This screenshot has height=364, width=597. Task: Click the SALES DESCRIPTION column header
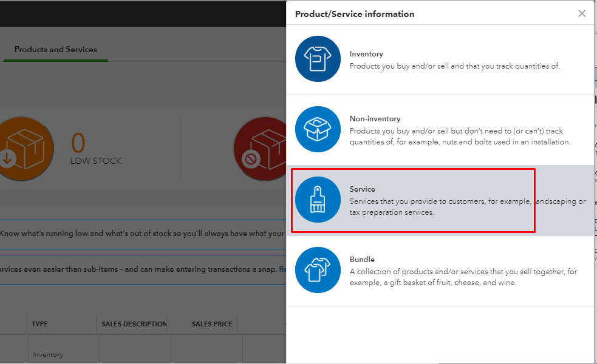point(134,324)
